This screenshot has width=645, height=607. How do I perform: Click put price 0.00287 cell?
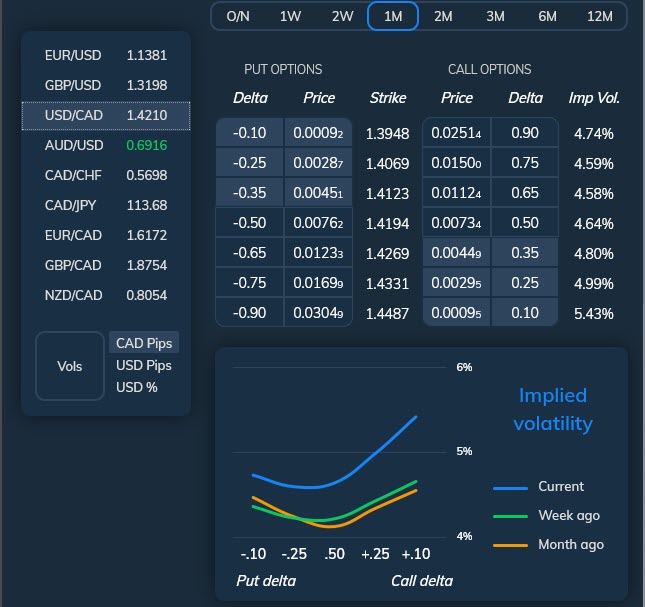pos(318,163)
